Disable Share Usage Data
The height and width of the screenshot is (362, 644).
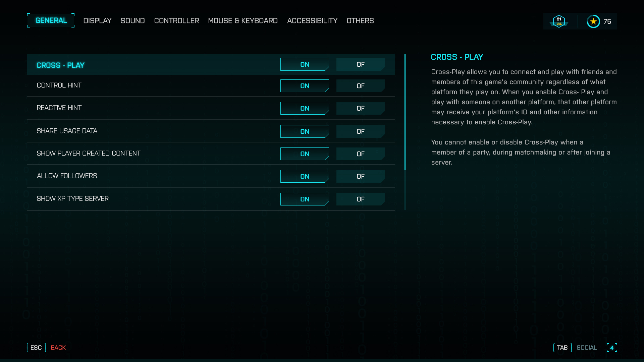click(x=360, y=131)
